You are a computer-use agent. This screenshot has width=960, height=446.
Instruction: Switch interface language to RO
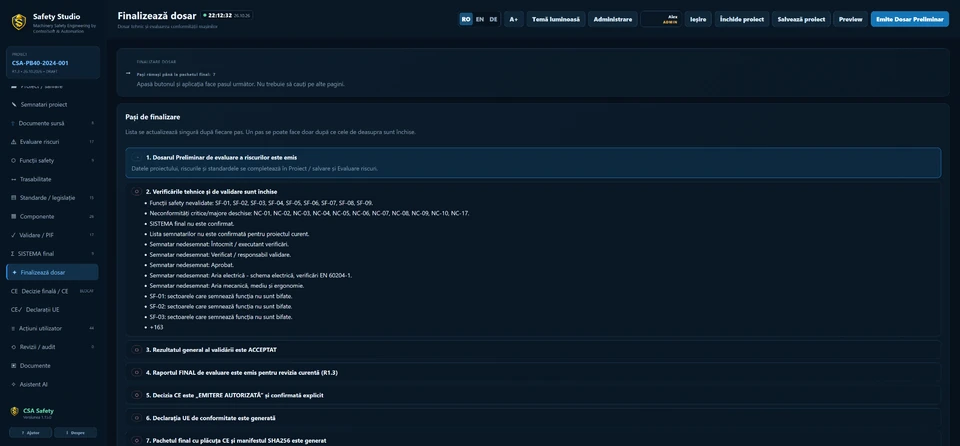(x=466, y=19)
